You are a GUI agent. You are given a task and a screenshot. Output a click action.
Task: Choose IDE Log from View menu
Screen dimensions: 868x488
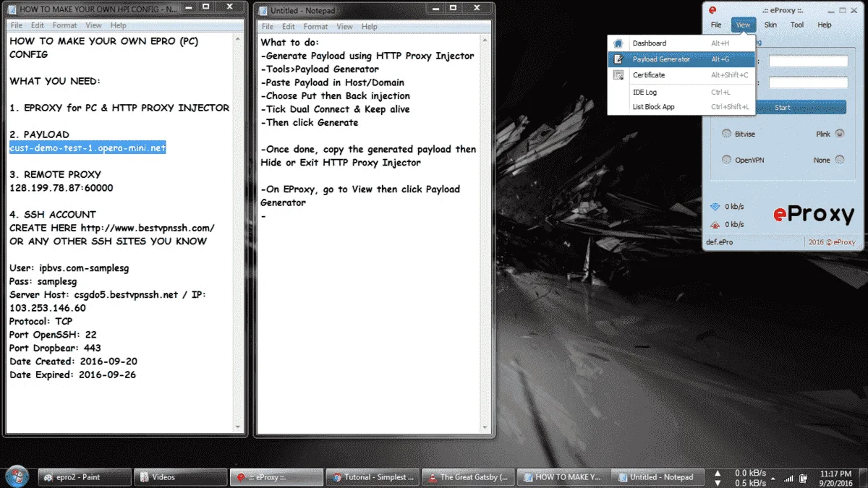pyautogui.click(x=681, y=93)
